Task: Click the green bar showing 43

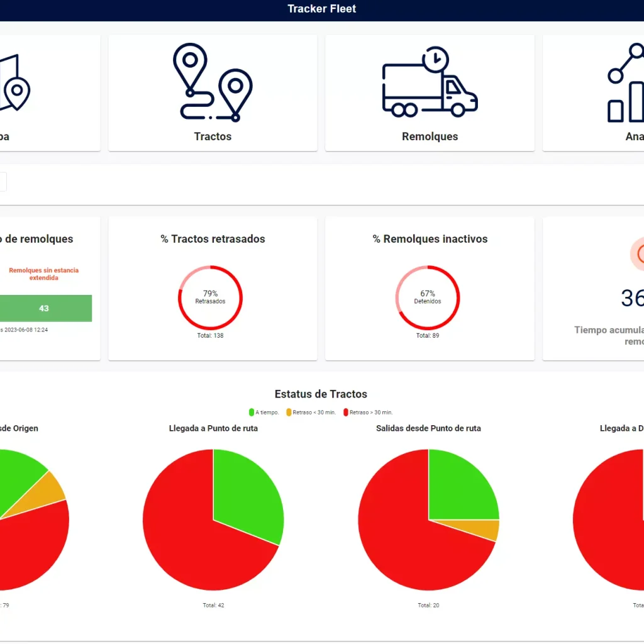Action: tap(44, 308)
